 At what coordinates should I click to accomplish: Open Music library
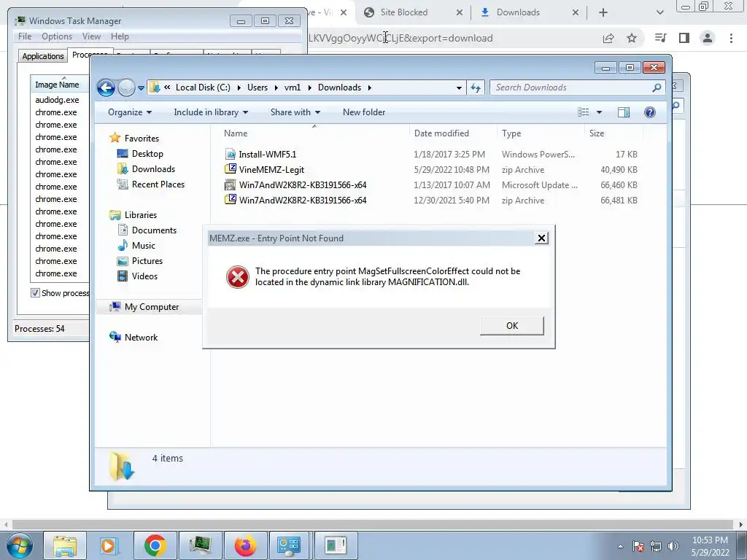click(x=144, y=246)
